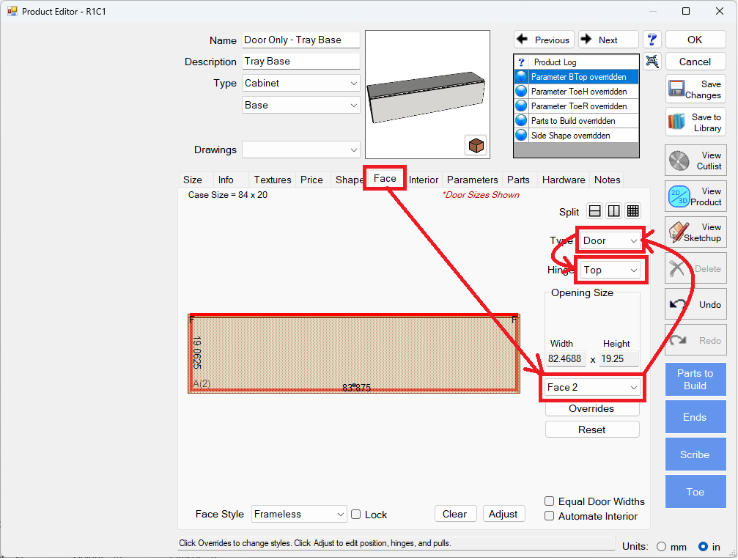Click the 3D cube icon under preview

pos(476,145)
